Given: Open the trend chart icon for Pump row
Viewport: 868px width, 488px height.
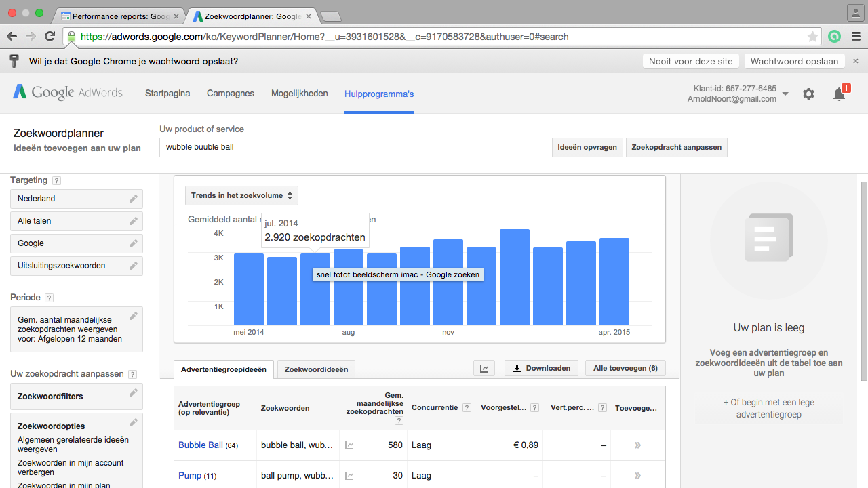Looking at the screenshot, I should [349, 476].
